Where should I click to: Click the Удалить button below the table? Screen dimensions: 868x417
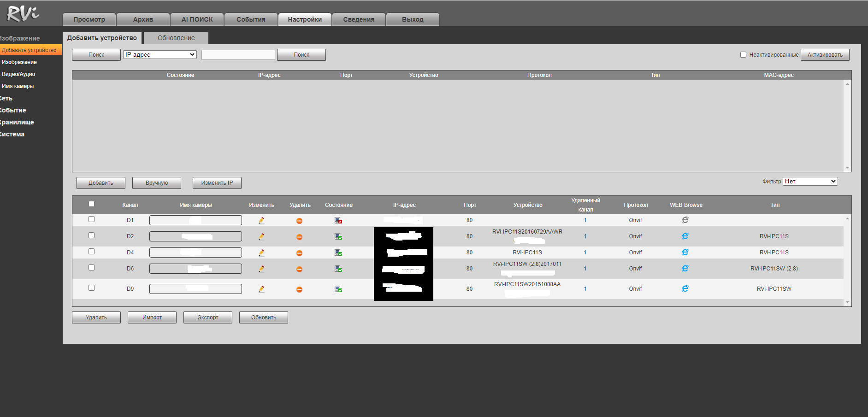click(96, 317)
